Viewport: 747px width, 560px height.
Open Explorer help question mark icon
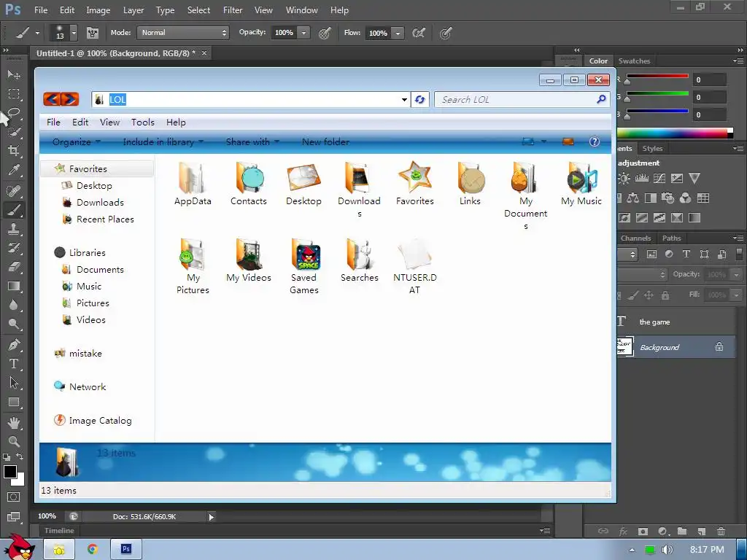coord(594,141)
